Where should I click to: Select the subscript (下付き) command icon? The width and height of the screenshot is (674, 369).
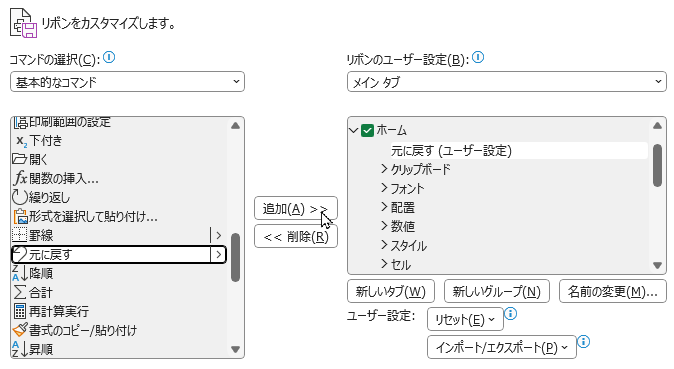21,141
